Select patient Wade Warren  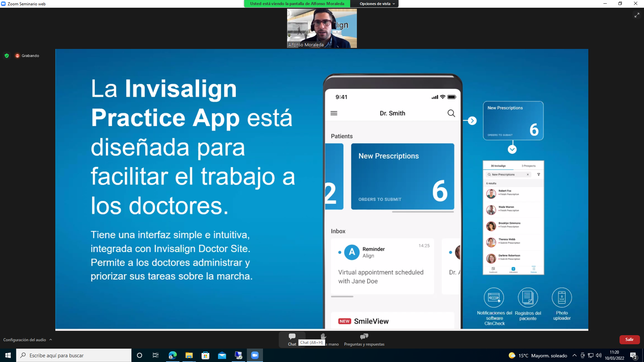pyautogui.click(x=513, y=209)
